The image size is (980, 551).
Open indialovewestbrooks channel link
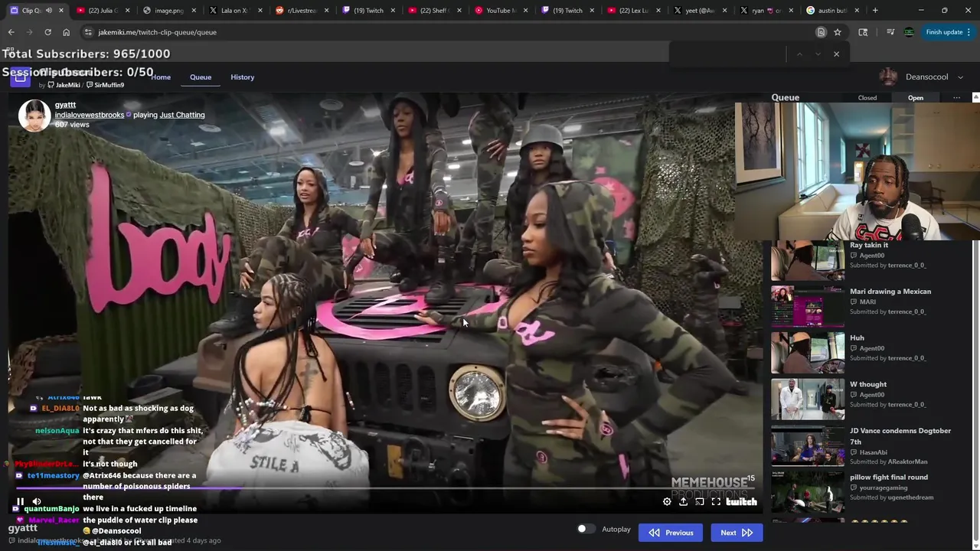(89, 115)
